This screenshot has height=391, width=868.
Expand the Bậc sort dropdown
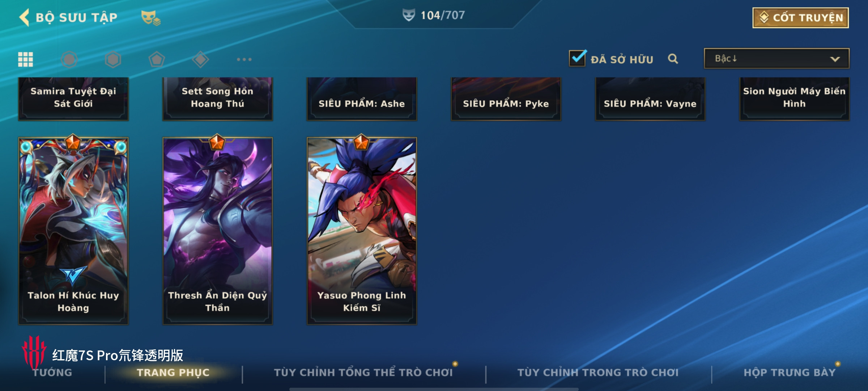[776, 59]
